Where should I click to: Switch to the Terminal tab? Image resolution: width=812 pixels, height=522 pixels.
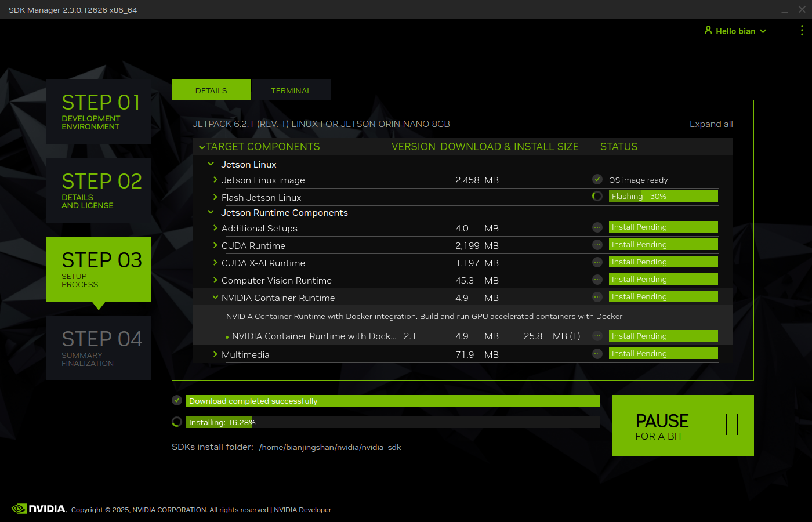point(291,90)
